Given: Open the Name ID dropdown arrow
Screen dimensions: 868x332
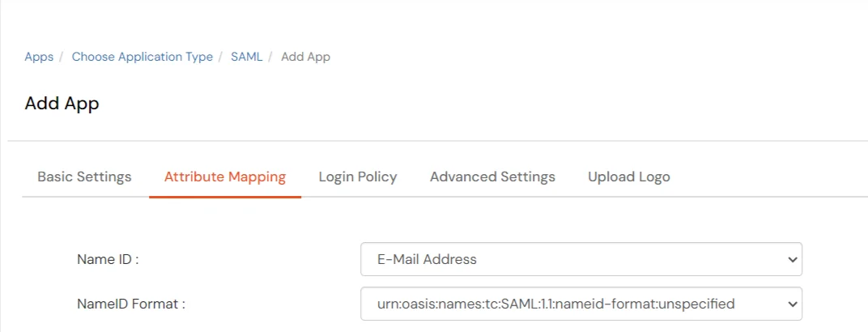Looking at the screenshot, I should point(792,260).
